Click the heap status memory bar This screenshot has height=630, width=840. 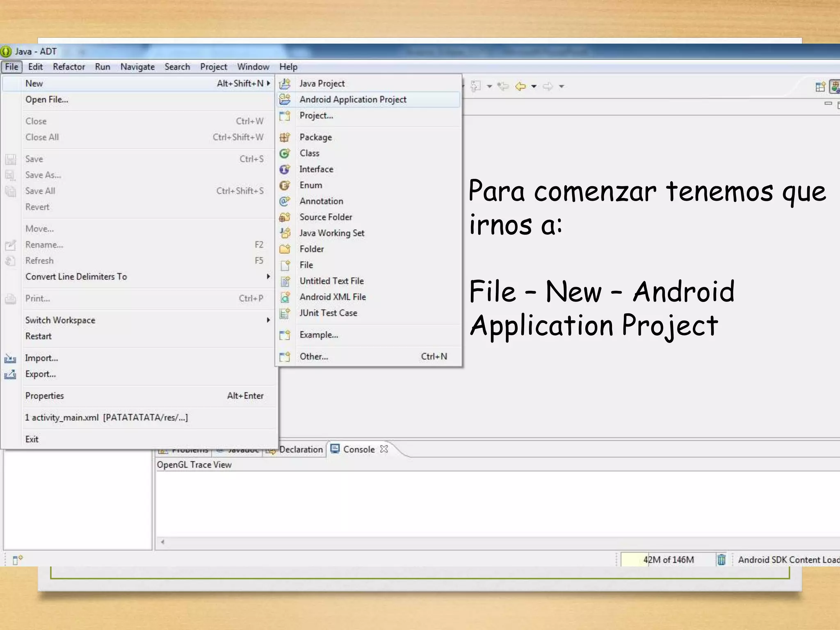point(668,559)
